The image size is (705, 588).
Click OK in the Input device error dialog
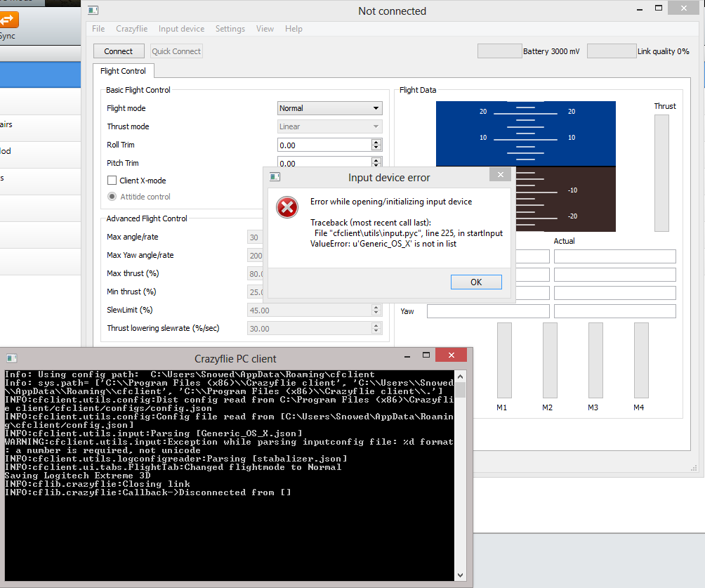pos(476,282)
